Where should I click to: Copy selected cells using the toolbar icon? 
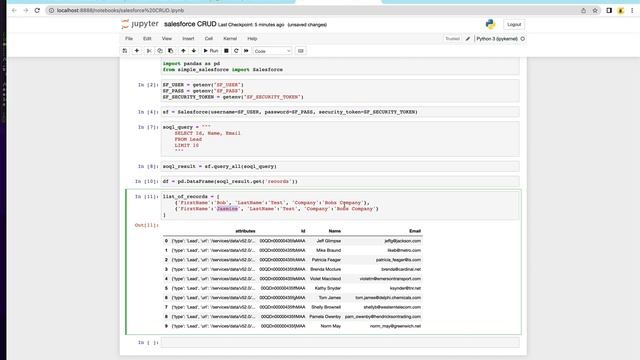tap(160, 51)
